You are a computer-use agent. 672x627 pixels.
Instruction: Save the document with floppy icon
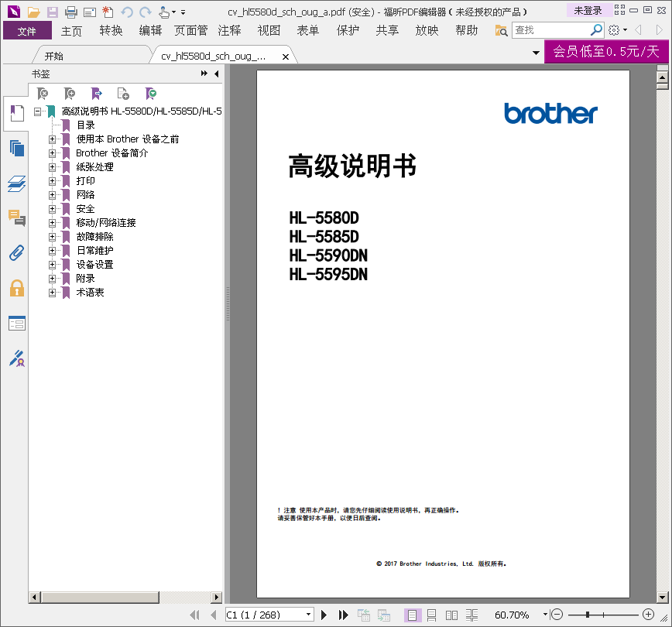53,12
